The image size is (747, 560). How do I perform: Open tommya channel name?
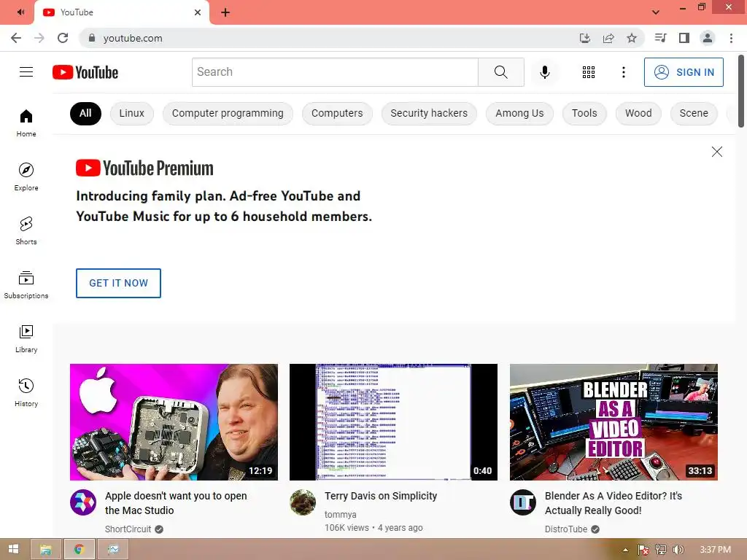coord(341,514)
